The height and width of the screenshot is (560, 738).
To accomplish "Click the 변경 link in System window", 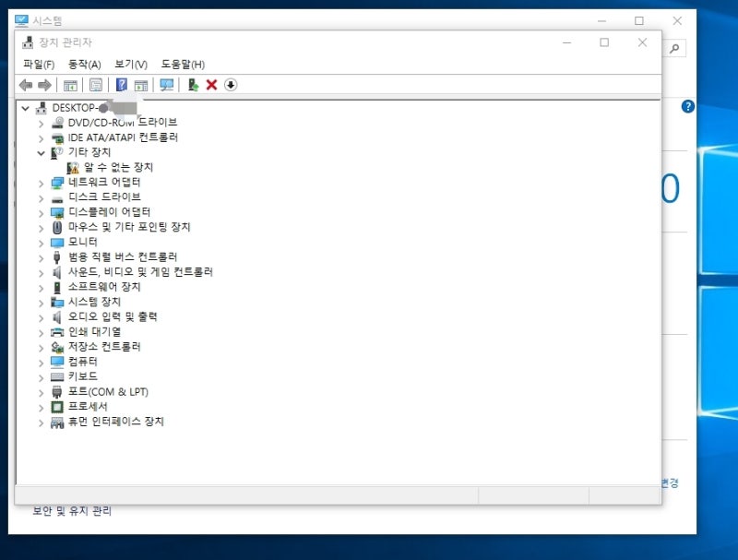I will [670, 483].
